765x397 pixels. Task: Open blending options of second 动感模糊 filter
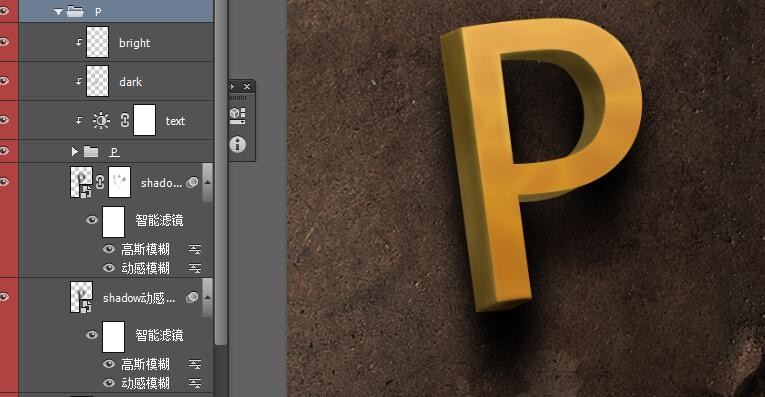point(195,383)
